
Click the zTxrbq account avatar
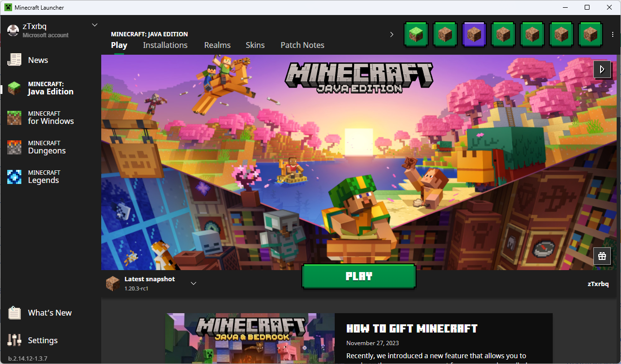coord(13,30)
